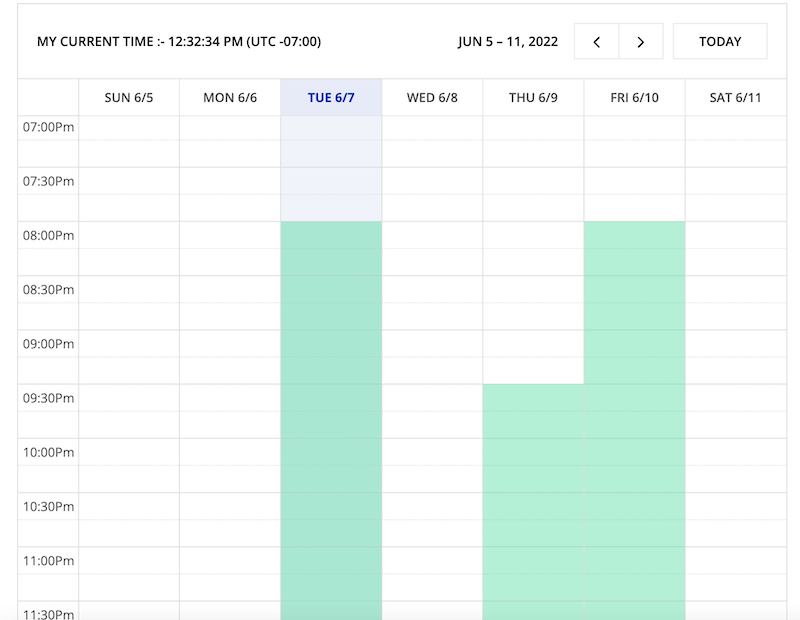
Task: Click the 07:30Pm time label
Action: (48, 181)
